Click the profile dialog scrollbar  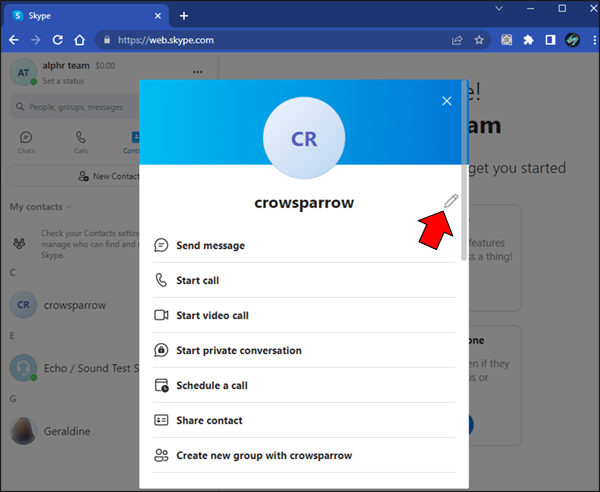(464, 170)
